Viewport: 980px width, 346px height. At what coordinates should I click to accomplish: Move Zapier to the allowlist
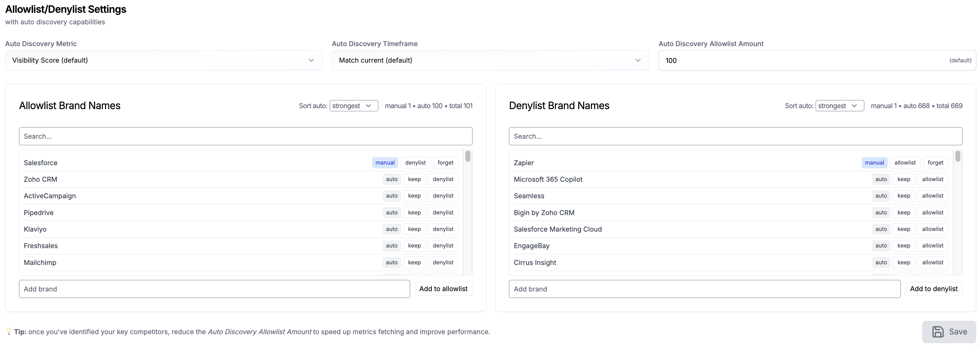pos(905,163)
